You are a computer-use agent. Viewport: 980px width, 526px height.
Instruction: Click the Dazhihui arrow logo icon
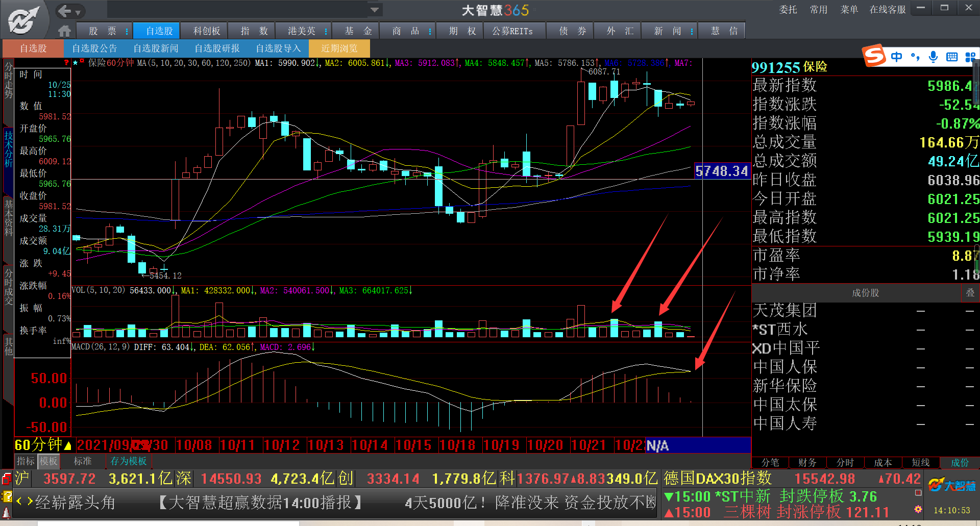[x=23, y=20]
